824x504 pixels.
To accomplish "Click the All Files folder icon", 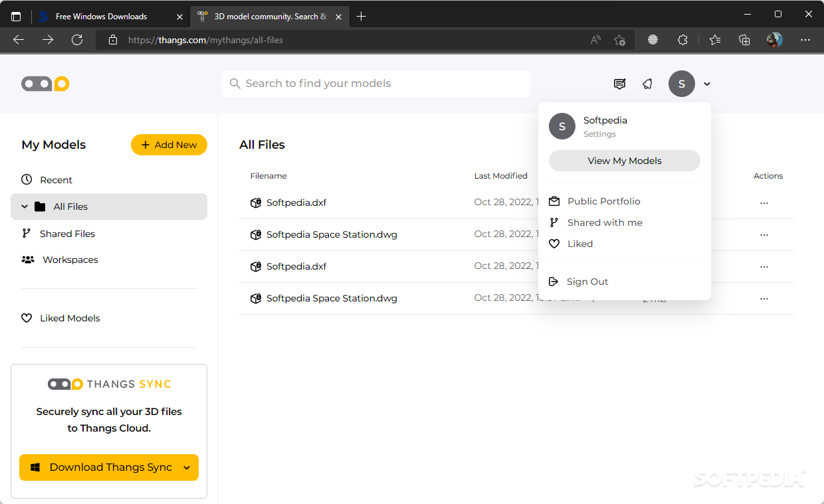I will 40,207.
